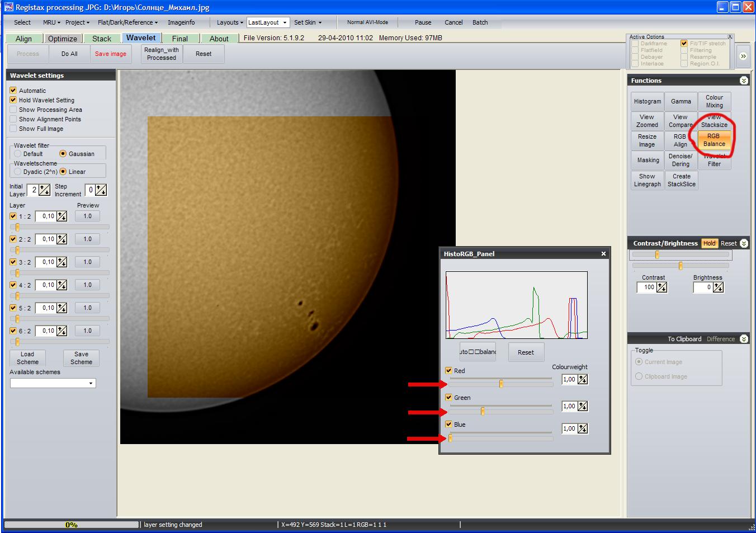This screenshot has height=533, width=756.
Task: Click the Green channel slider handle
Action: point(483,411)
